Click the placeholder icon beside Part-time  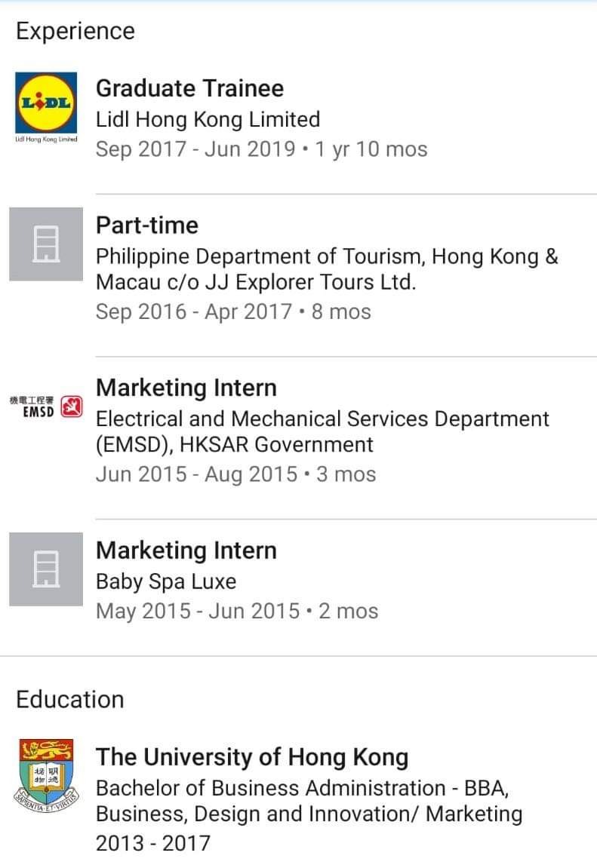46,244
